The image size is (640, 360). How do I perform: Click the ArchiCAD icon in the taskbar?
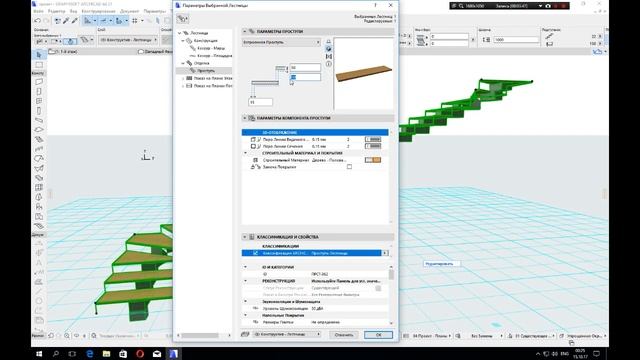[173, 353]
